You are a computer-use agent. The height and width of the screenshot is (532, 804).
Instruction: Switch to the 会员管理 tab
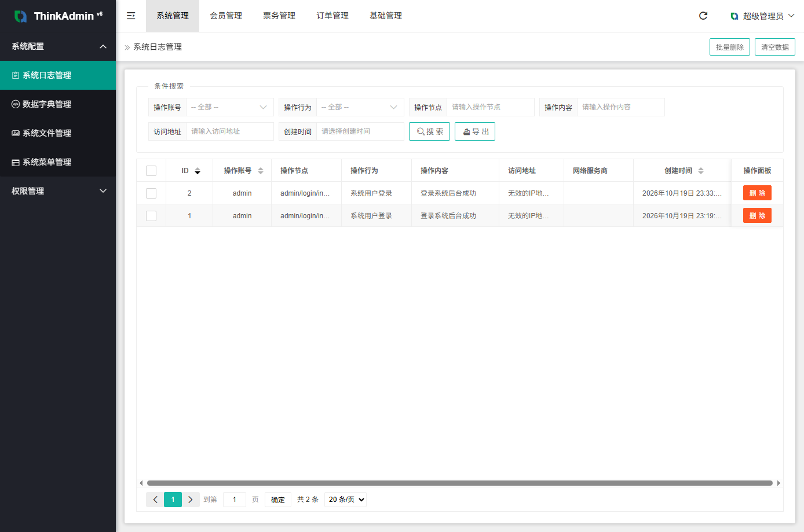226,16
